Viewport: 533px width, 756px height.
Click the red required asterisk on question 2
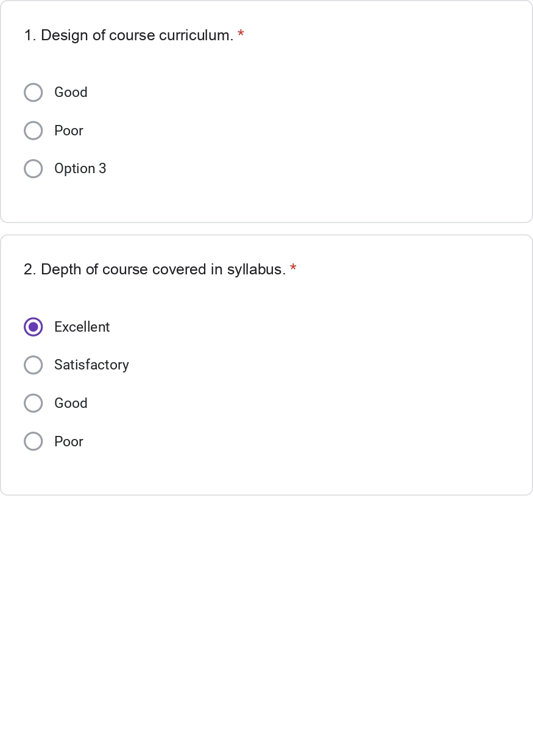click(x=294, y=269)
